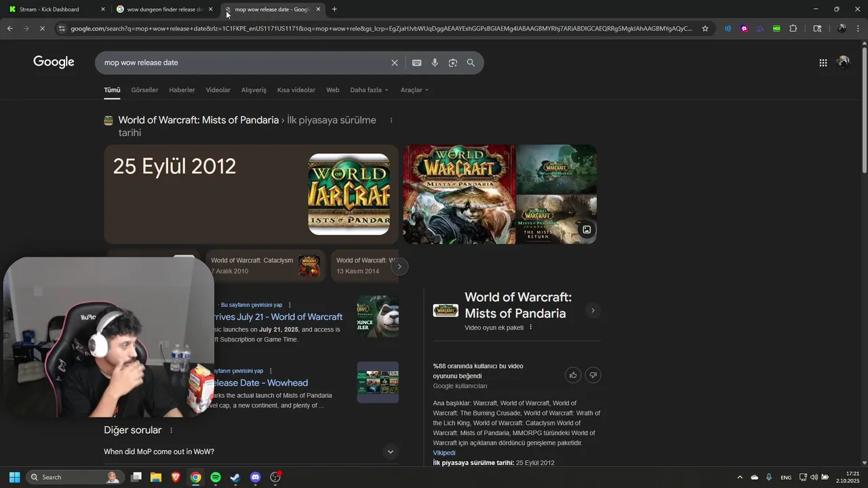Like the game with thumbs up
Screen dimensions: 868x488
pos(573,375)
